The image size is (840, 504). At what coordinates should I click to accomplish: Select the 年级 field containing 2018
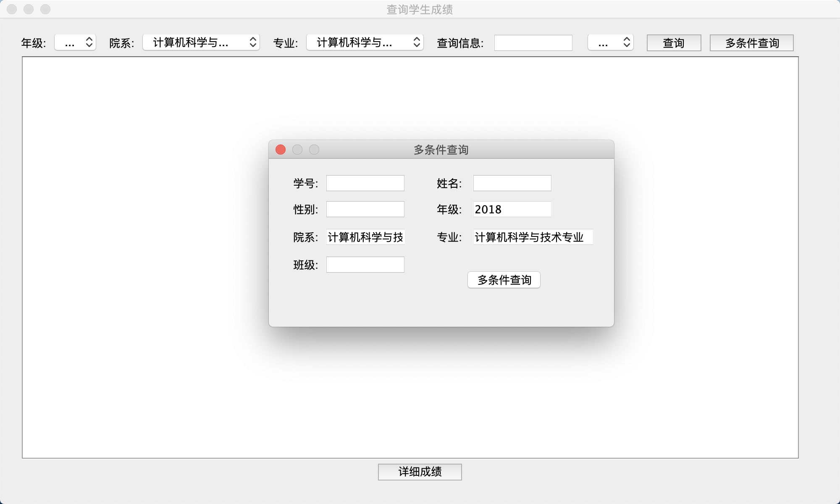click(x=512, y=209)
